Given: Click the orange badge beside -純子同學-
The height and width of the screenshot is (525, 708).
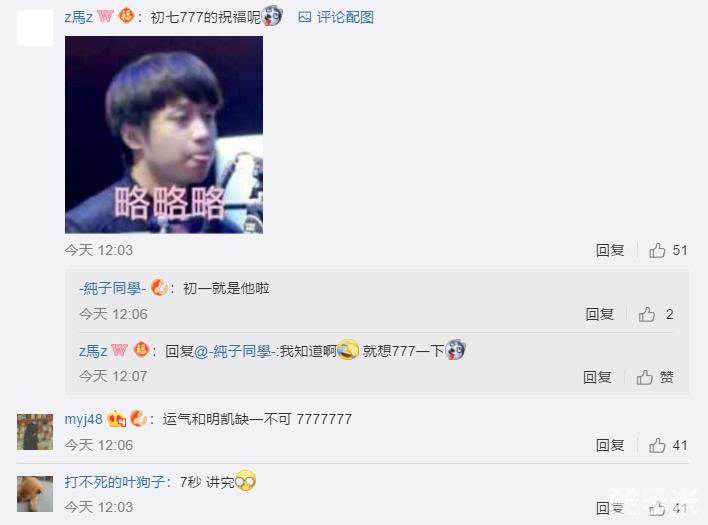Looking at the screenshot, I should (x=159, y=287).
